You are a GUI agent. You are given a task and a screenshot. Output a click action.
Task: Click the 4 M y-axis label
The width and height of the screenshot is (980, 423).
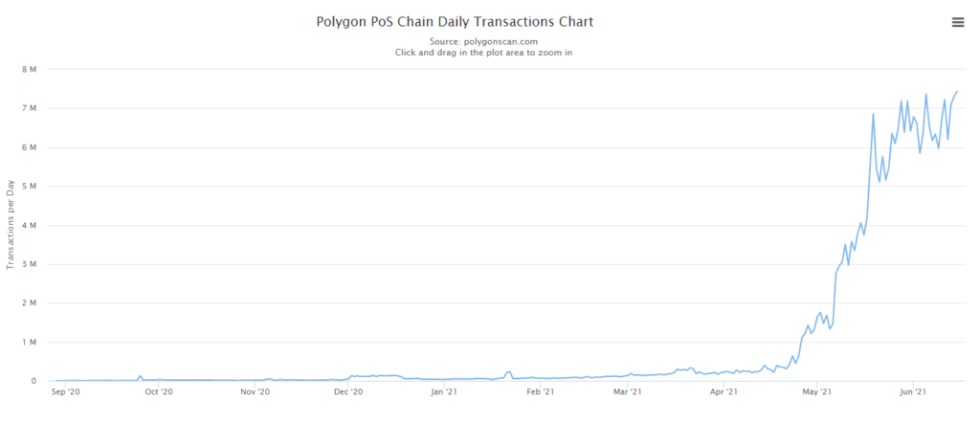tap(29, 226)
